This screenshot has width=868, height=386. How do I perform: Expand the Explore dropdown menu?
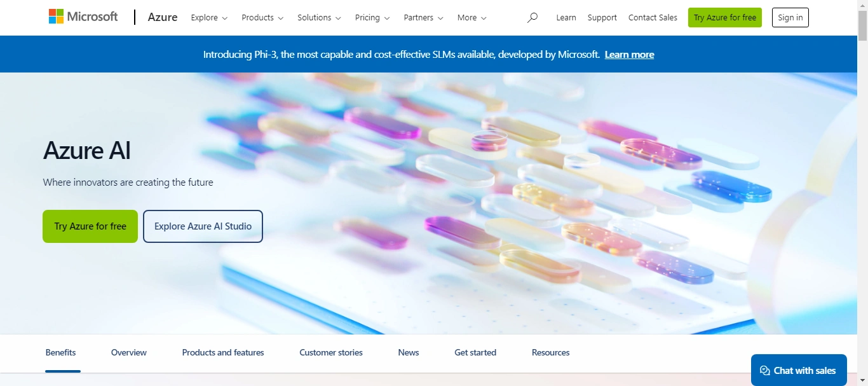(209, 18)
